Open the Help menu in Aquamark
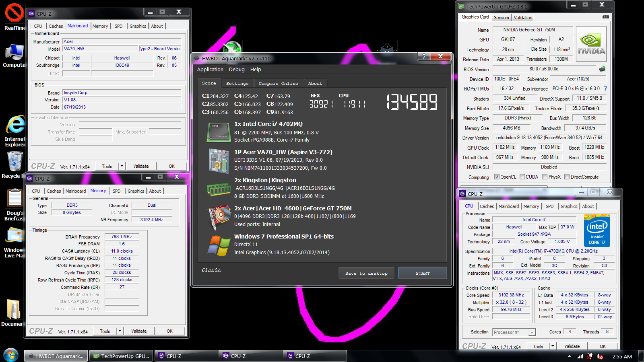This screenshot has width=644, height=362. click(x=256, y=70)
